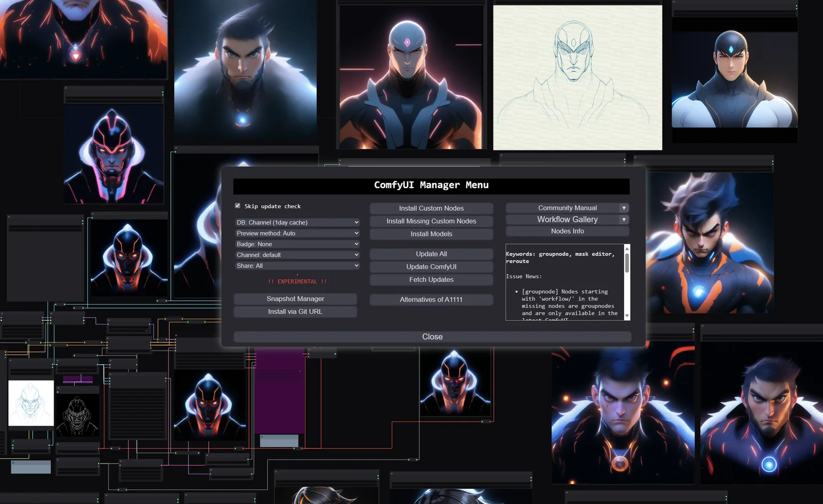Screen dimensions: 823x504
Task: Click the "!! EXPERIMENTAL !!" warning text
Action: 297,282
